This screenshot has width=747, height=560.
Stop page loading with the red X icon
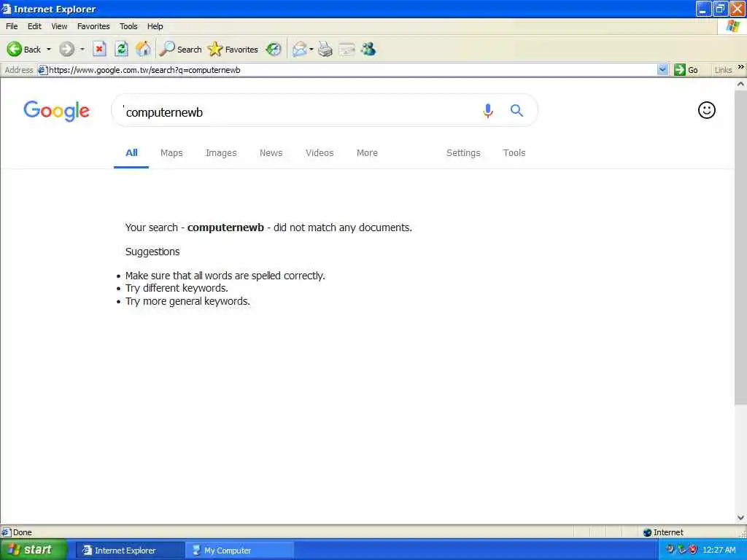point(99,49)
